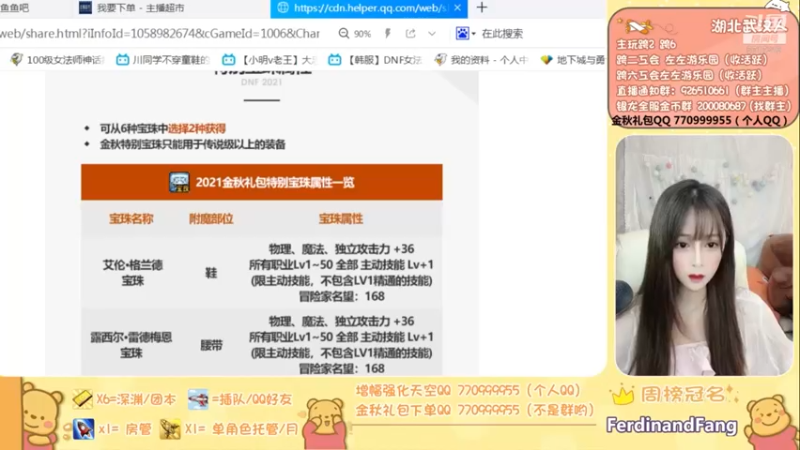Click the X6=深渊/团本 gift icon

pyautogui.click(x=82, y=399)
